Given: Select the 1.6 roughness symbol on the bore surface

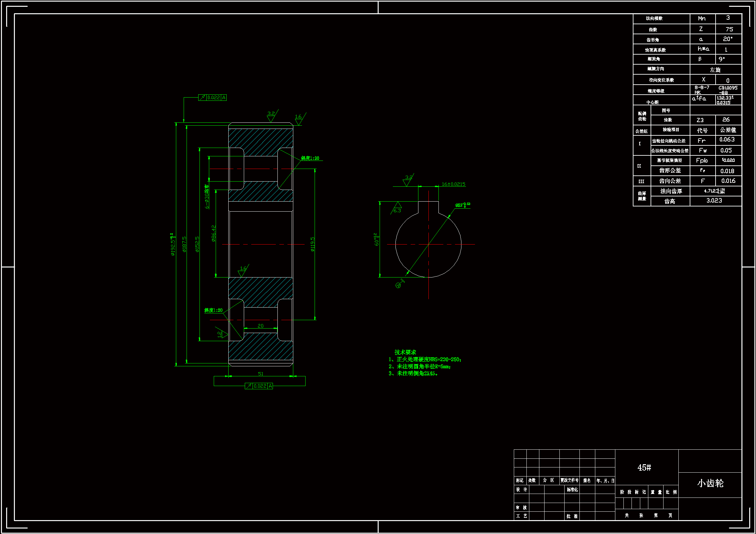Looking at the screenshot, I should 243,271.
